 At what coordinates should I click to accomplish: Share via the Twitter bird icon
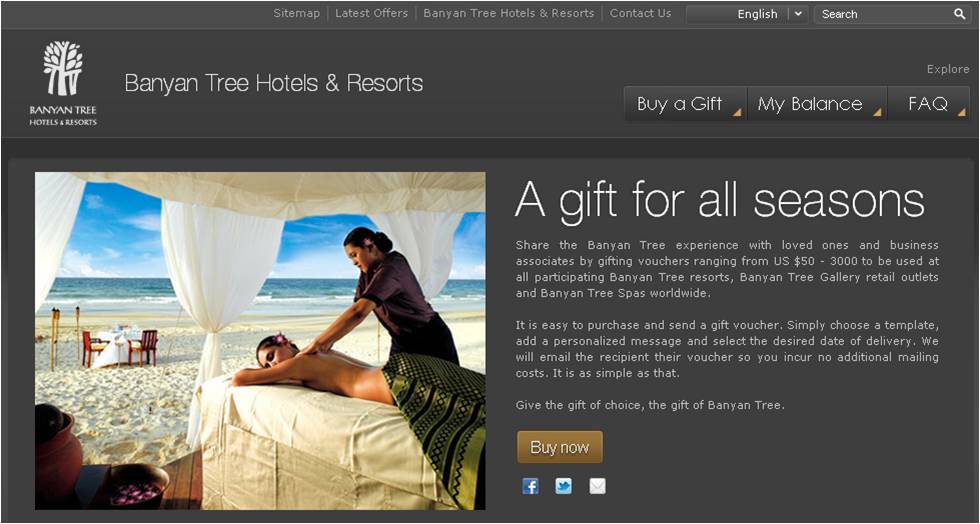(x=563, y=486)
